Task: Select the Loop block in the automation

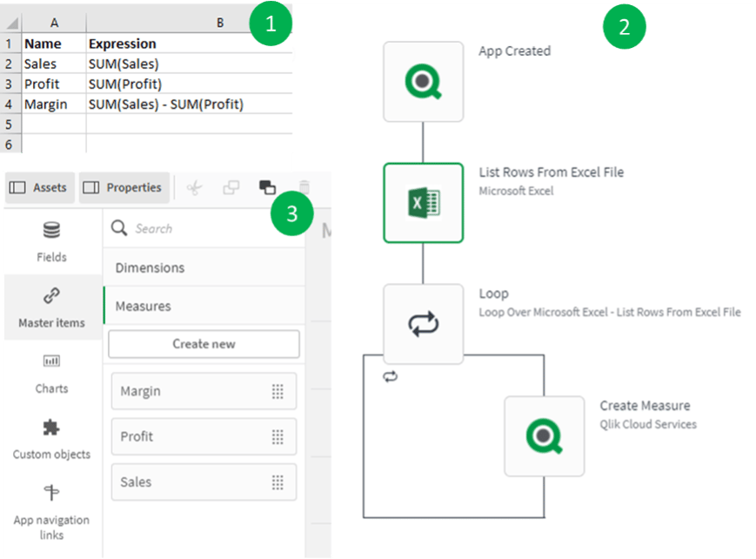Action: point(424,324)
